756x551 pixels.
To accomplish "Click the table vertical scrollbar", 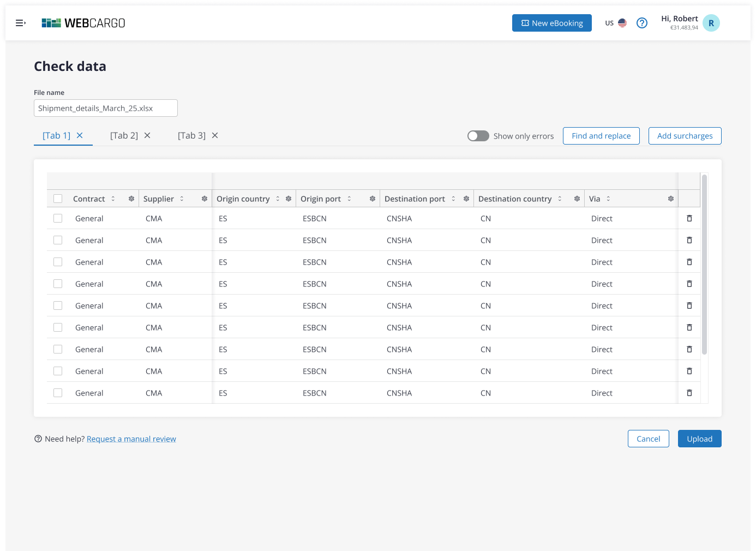I will coord(704,265).
